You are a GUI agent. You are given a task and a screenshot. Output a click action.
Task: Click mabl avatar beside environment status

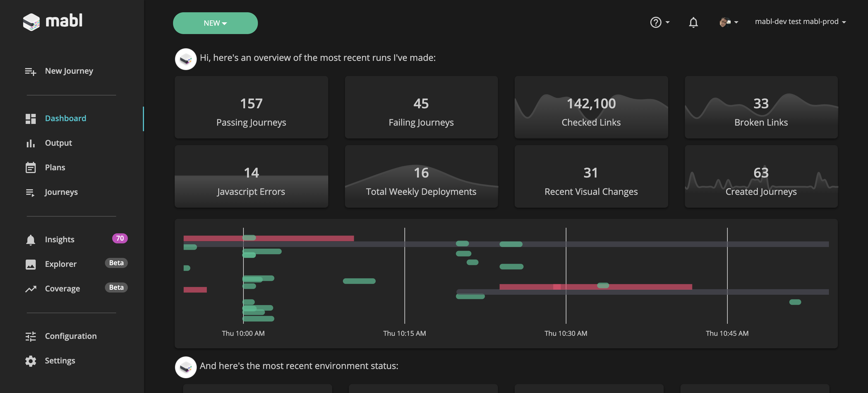point(186,367)
